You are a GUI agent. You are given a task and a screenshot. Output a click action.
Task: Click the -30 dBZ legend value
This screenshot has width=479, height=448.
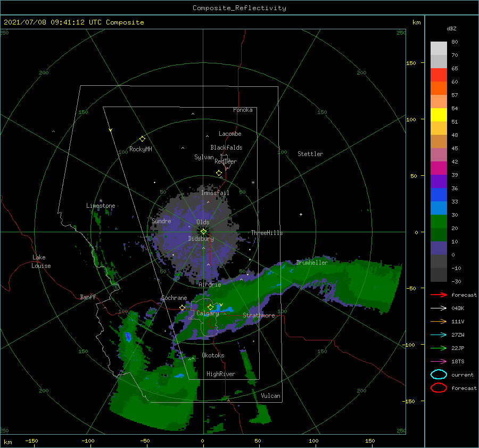[456, 281]
